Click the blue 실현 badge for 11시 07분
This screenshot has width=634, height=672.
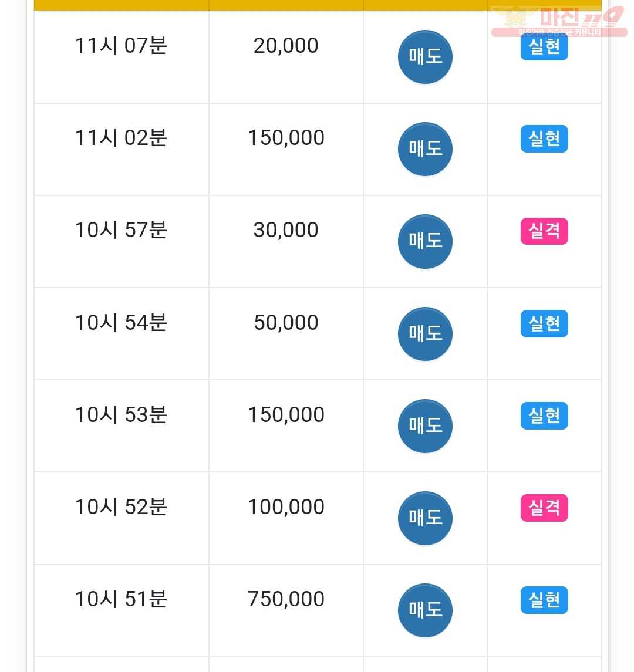coord(544,47)
